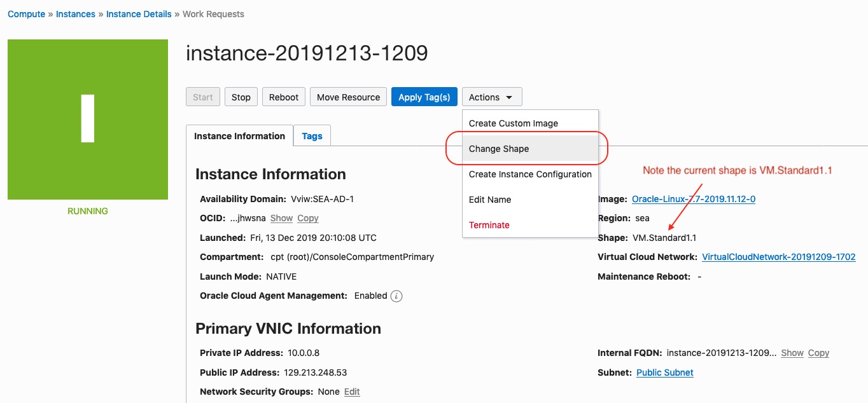Open VirtualCloudNetwork-20191209-1702
This screenshot has width=868, height=403.
pos(779,257)
